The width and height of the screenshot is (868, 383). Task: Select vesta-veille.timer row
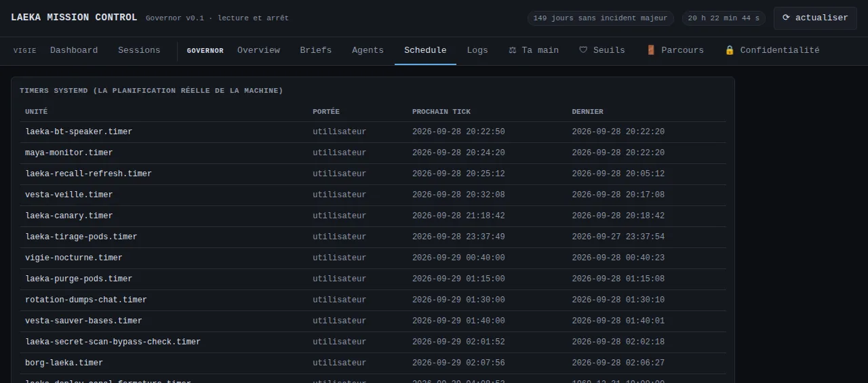point(373,195)
